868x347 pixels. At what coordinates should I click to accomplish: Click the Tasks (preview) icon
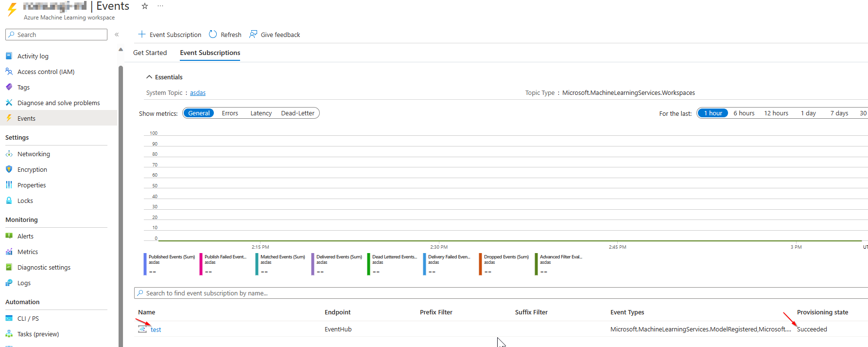[9, 334]
